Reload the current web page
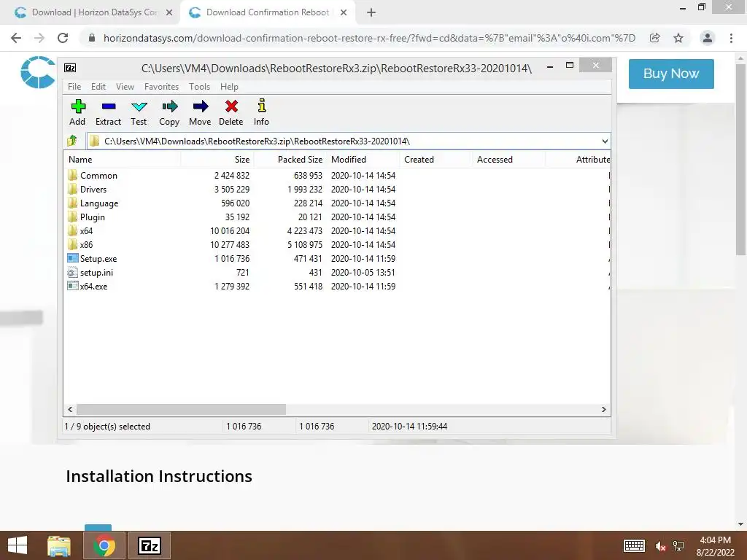Screen dimensions: 747x560 (63, 38)
